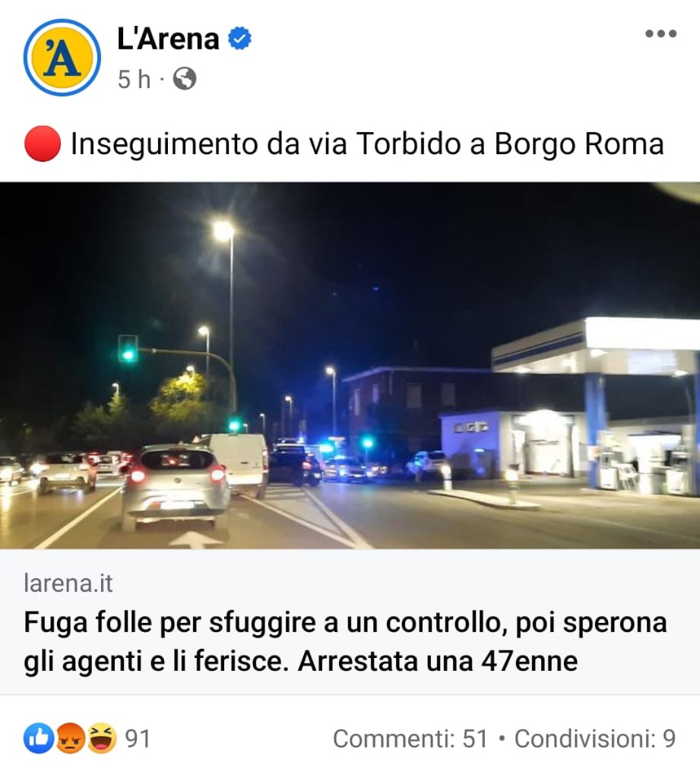Image resolution: width=700 pixels, height=765 pixels.
Task: Open the larena.it source domain link
Action: (x=68, y=583)
